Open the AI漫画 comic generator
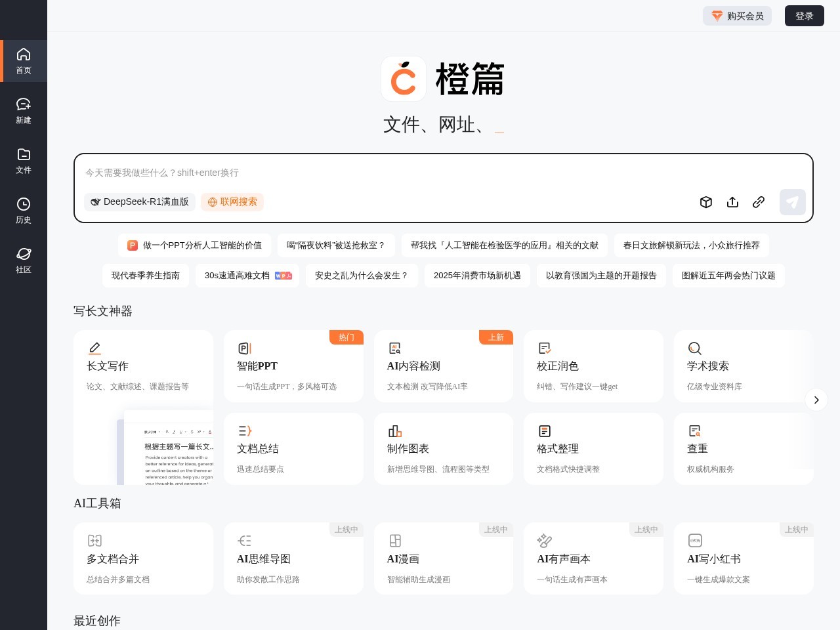The height and width of the screenshot is (630, 840). (x=444, y=558)
